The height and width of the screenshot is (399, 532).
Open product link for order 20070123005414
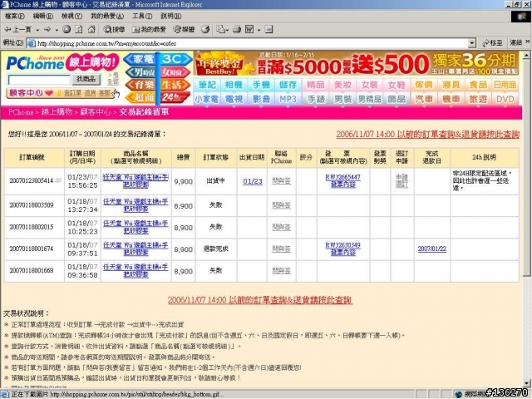(x=135, y=181)
